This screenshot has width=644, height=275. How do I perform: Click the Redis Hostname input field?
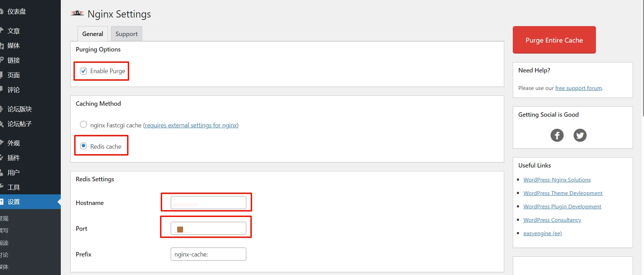208,203
